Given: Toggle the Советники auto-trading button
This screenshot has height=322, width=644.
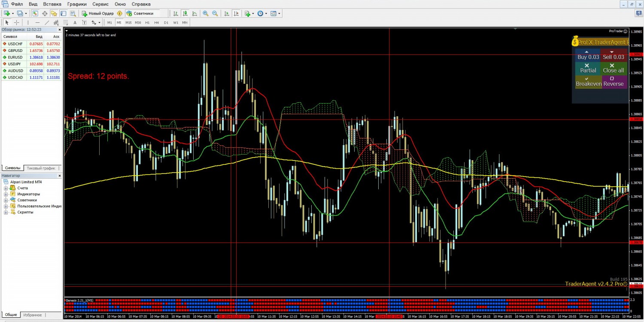Looking at the screenshot, I should [143, 13].
